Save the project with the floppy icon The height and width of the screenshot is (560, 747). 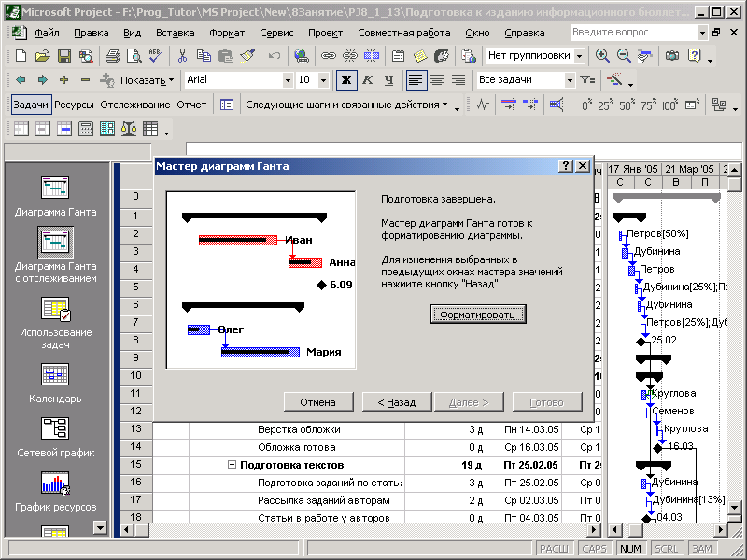coord(64,56)
